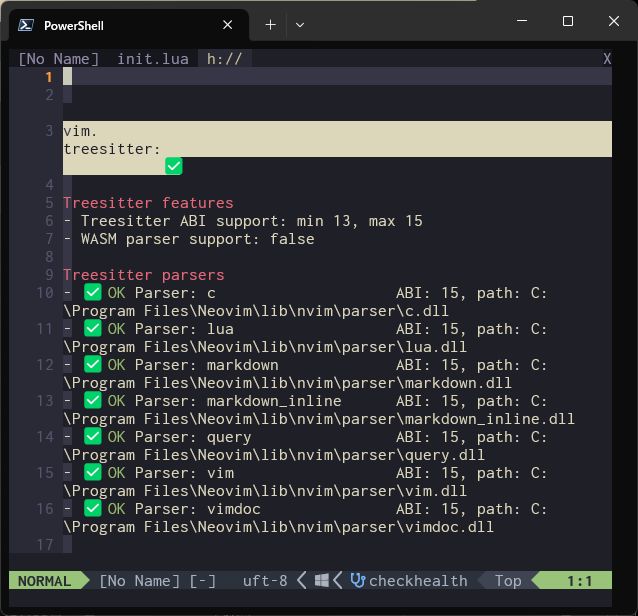Screen dimensions: 638x616
Task: Click the 1:1 cursor position indicator
Action: coord(579,581)
